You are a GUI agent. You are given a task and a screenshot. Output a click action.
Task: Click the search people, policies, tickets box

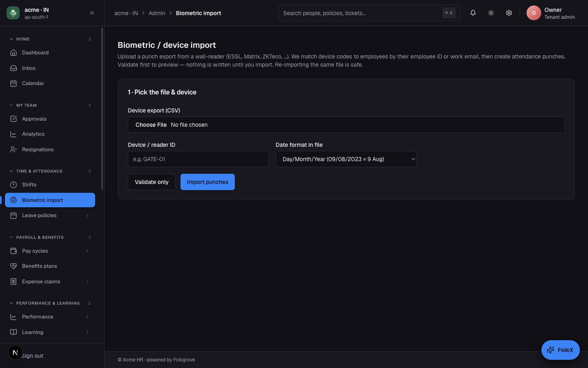click(369, 13)
